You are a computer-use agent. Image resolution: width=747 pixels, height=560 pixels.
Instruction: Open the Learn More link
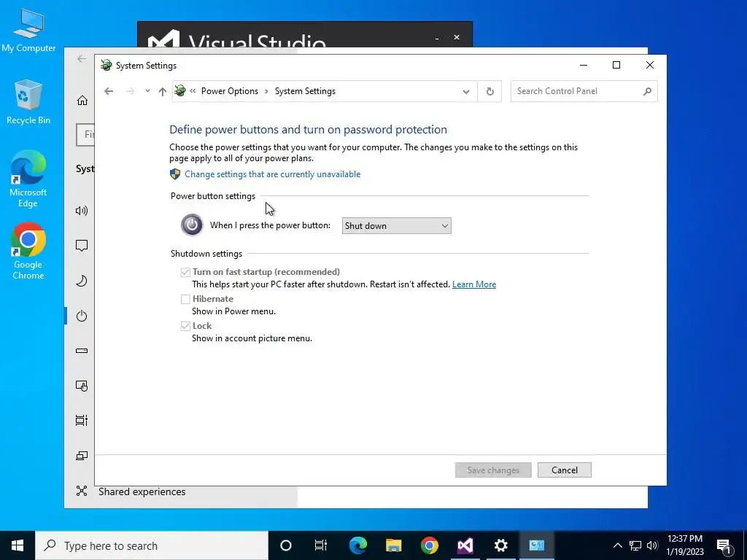[x=474, y=284]
